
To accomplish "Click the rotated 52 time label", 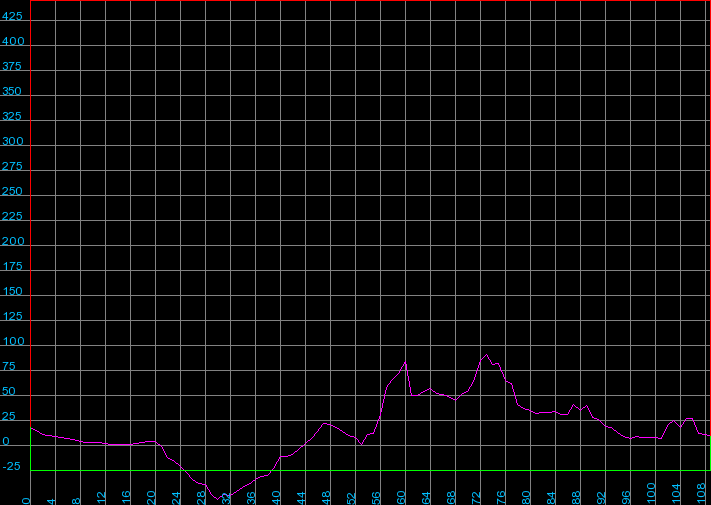I will tap(351, 497).
